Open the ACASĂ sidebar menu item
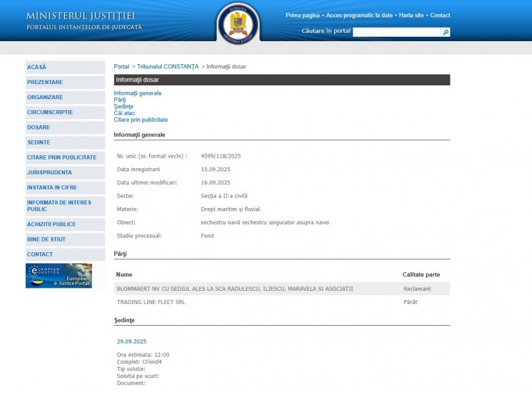The image size is (532, 393). pos(65,67)
